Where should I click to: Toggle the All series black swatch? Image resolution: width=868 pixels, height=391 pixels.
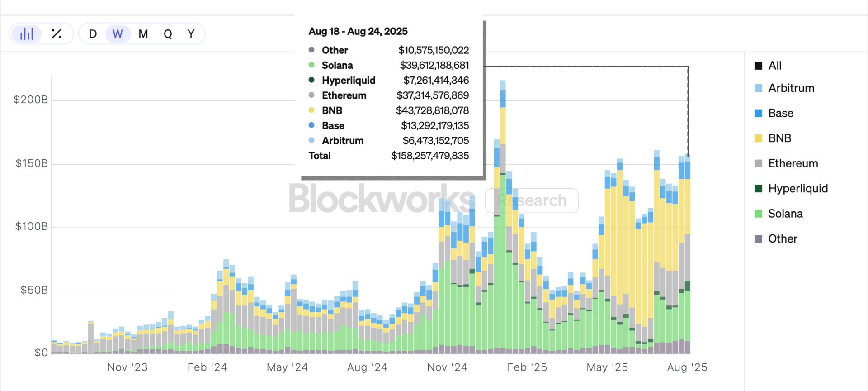(x=759, y=66)
